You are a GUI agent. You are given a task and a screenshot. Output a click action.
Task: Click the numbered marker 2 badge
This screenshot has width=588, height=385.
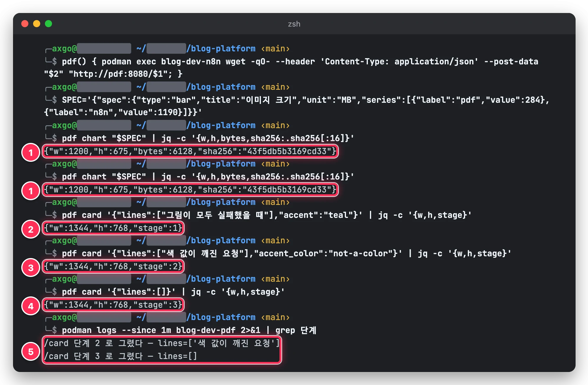(31, 229)
